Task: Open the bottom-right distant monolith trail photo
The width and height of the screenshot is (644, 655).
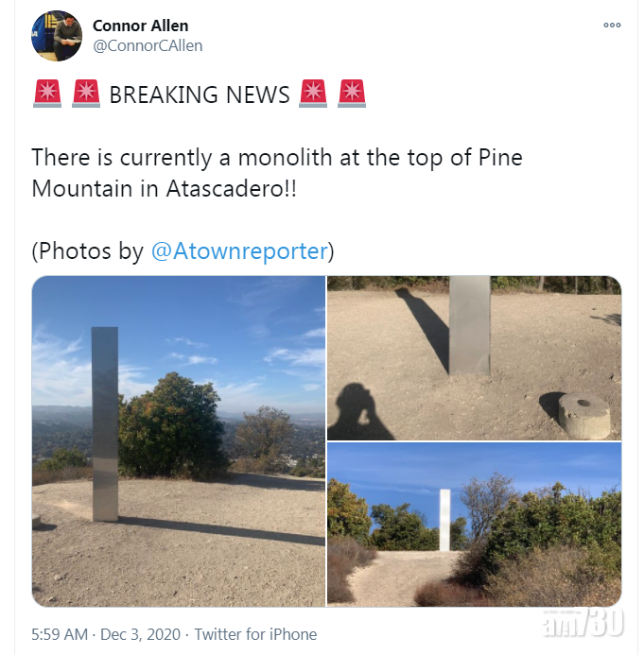Action: pyautogui.click(x=474, y=525)
